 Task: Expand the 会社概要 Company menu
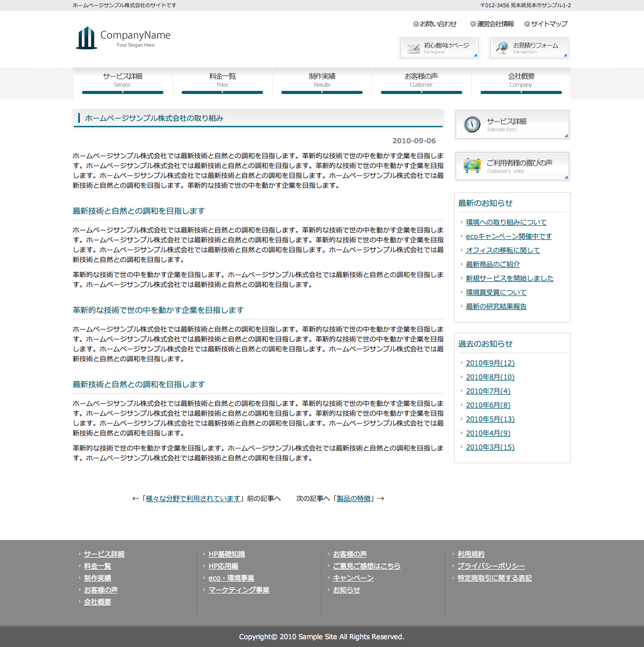click(x=521, y=80)
